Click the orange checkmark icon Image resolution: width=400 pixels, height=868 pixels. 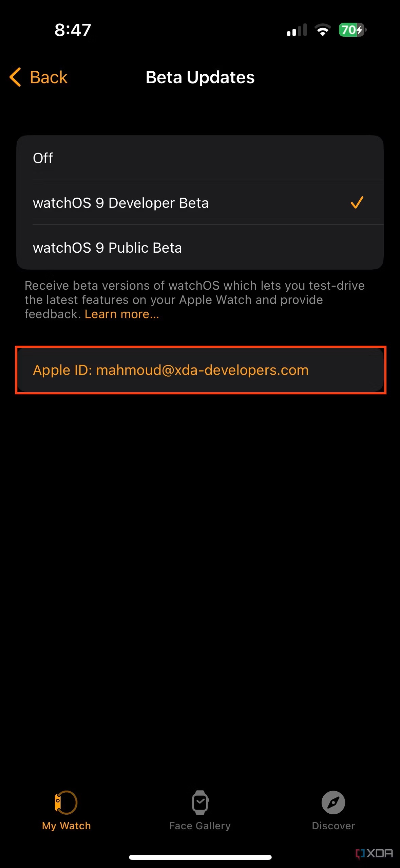pyautogui.click(x=357, y=202)
